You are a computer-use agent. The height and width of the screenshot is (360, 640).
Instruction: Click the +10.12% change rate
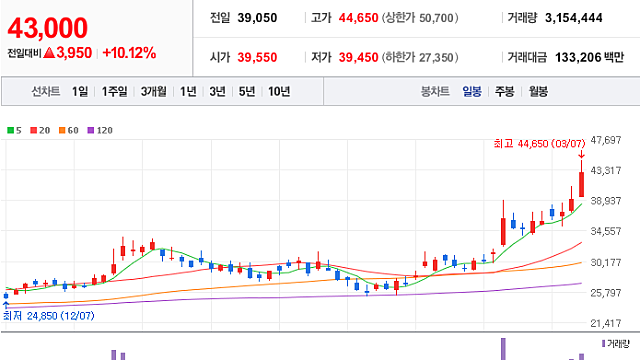point(129,53)
